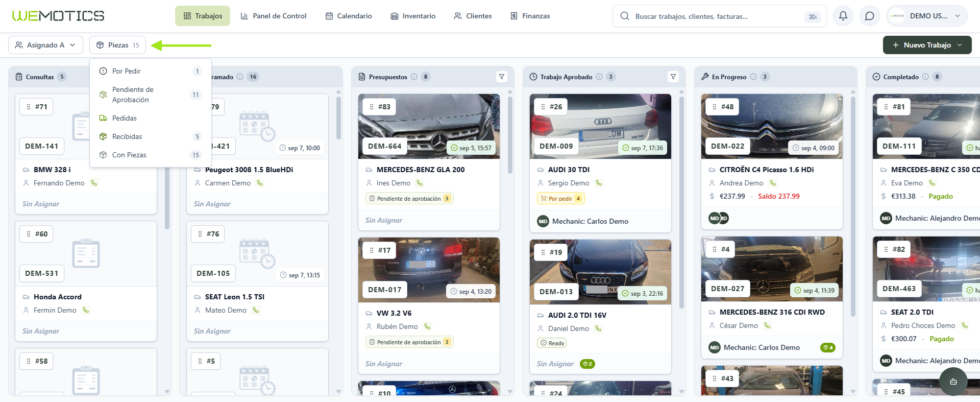980x402 pixels.
Task: Click the MD avatar on Carlos Demo's AUDI 30 TDI card
Action: tap(543, 221)
